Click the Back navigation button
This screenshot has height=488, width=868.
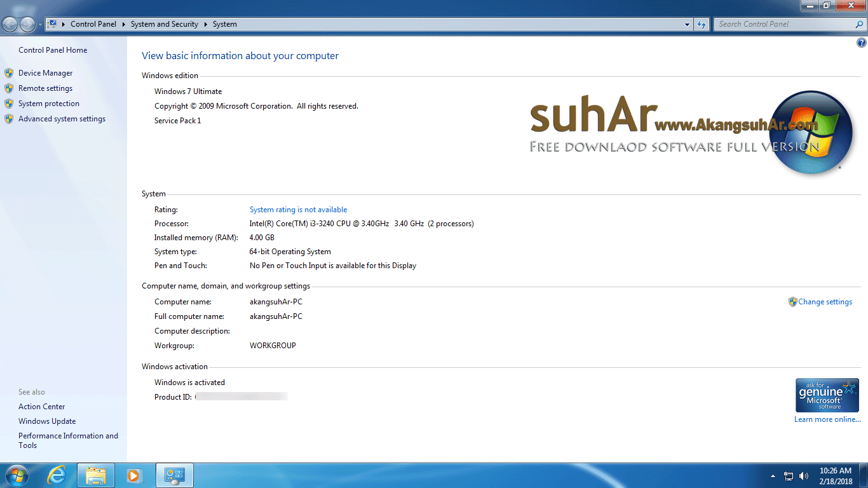[10, 24]
